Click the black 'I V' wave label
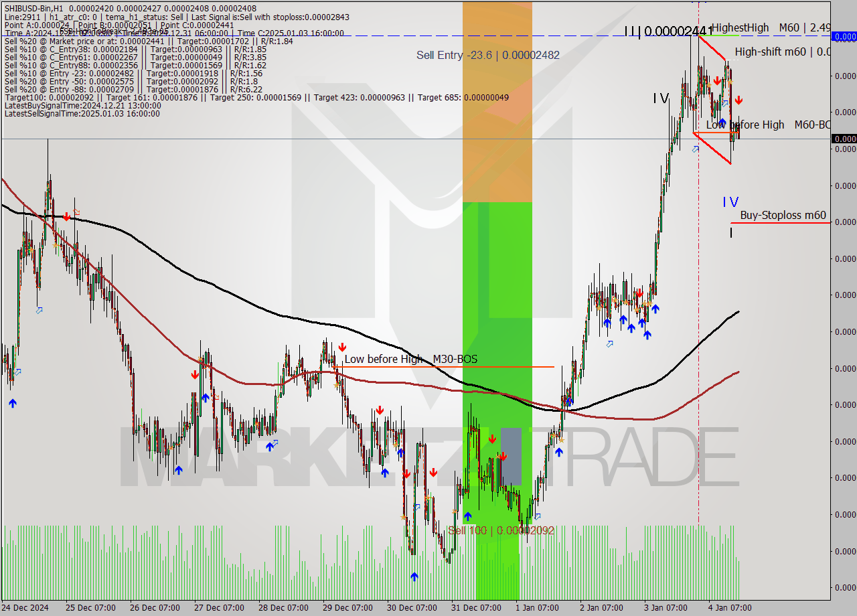Image resolution: width=857 pixels, height=616 pixels. (661, 98)
